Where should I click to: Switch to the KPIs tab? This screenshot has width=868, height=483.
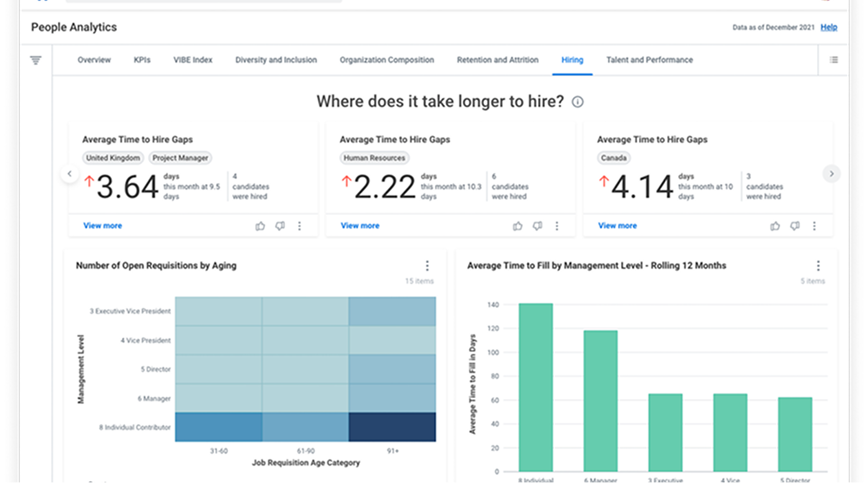[x=142, y=60]
